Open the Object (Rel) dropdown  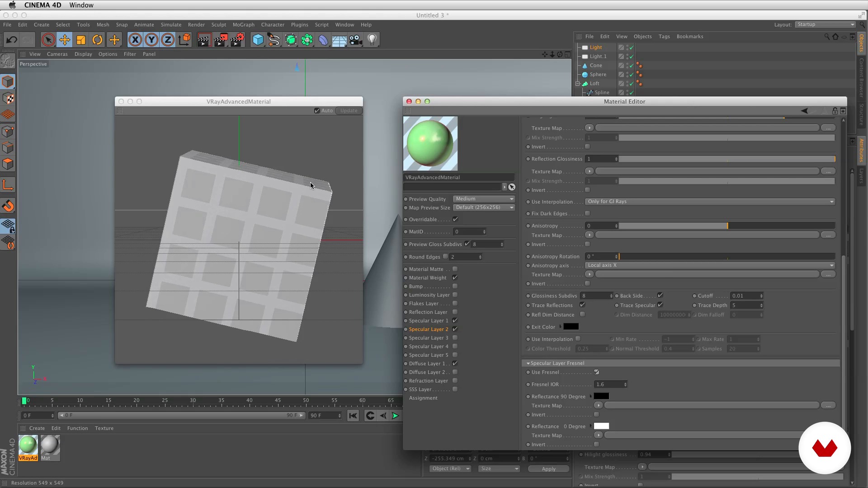[450, 469]
